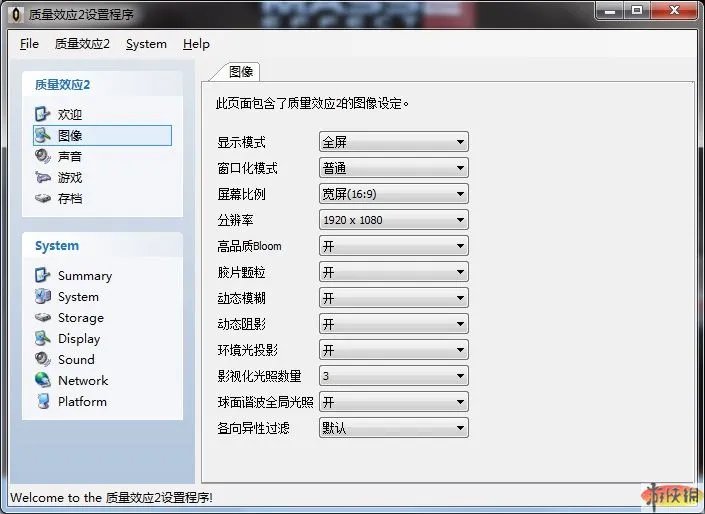Open the 质量效应2 menu in the menu bar
This screenshot has width=705, height=514.
tap(82, 44)
